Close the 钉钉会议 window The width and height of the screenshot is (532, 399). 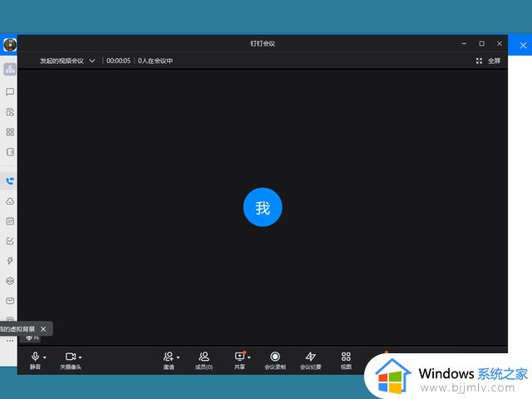500,44
